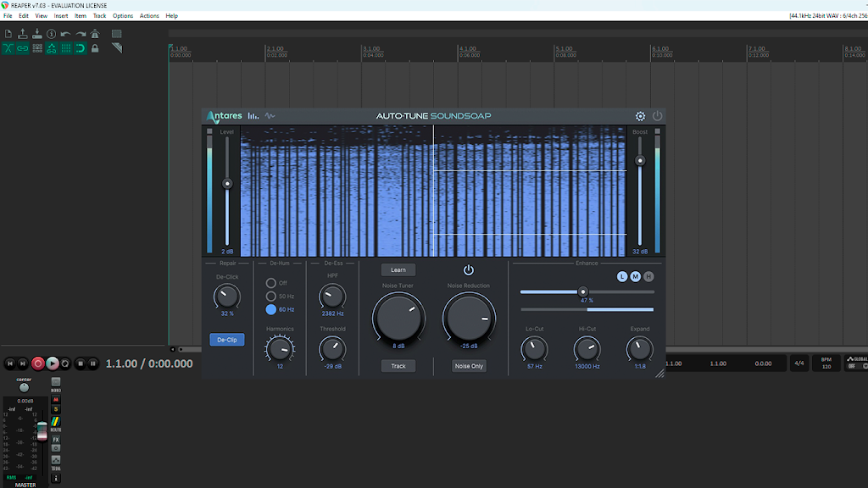Toggle the Enhance M band button

tap(636, 277)
